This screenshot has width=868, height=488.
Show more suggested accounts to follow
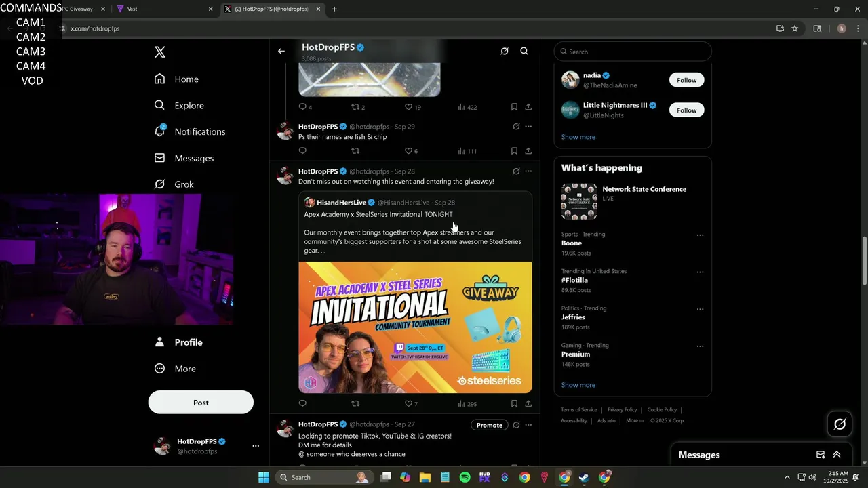click(x=578, y=137)
